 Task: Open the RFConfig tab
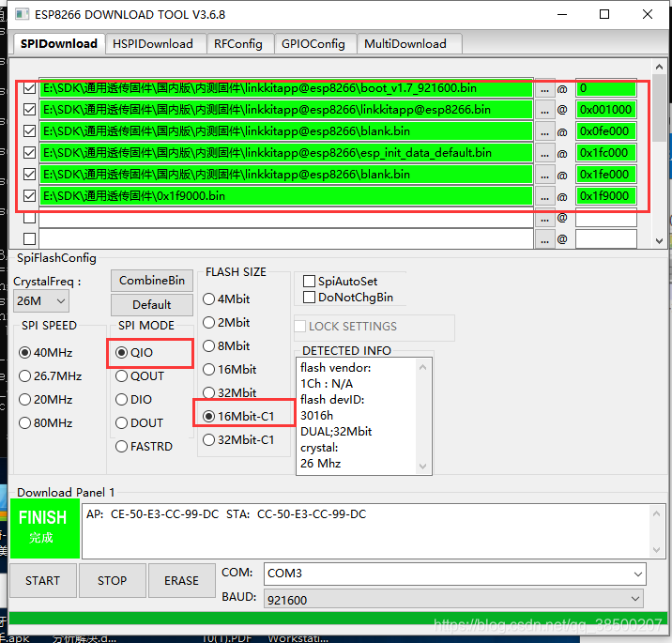point(238,44)
